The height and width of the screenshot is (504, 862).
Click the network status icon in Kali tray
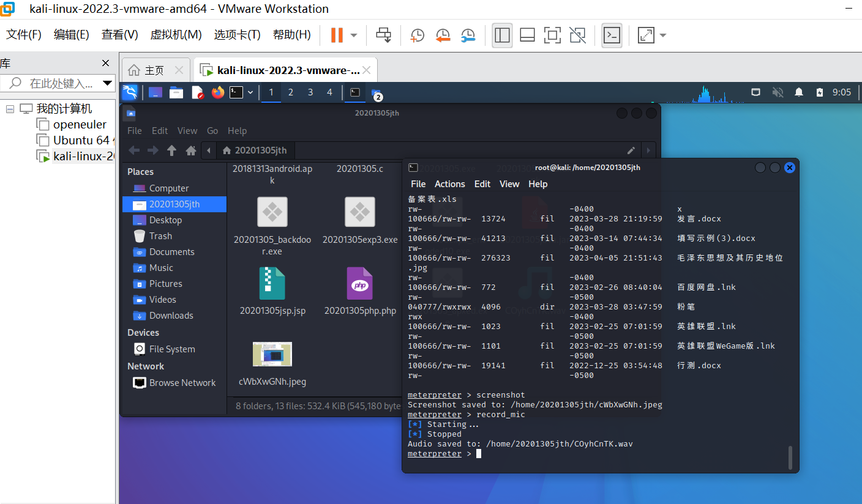coord(756,92)
